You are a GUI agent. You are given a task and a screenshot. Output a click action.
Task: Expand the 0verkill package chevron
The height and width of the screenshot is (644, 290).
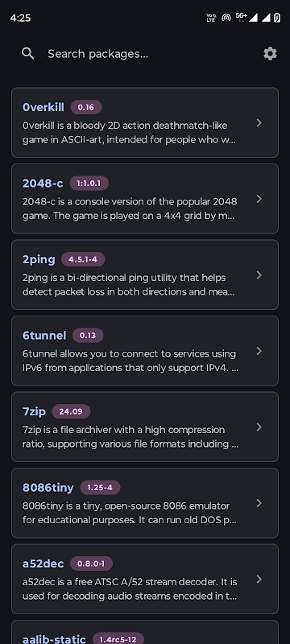pos(259,123)
